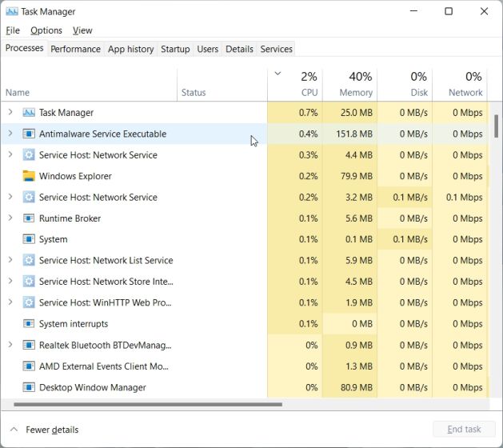Switch to the Performance tab
The width and height of the screenshot is (503, 448).
pos(75,49)
